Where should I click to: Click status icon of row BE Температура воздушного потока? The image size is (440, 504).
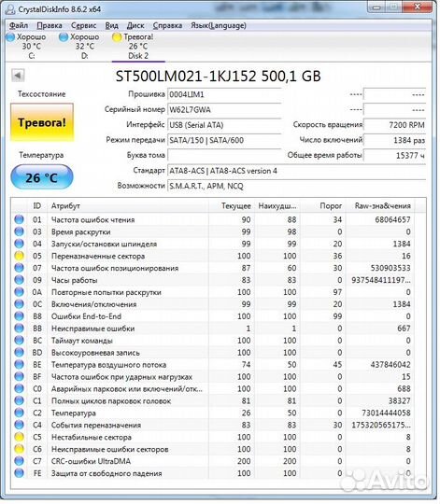tap(20, 365)
